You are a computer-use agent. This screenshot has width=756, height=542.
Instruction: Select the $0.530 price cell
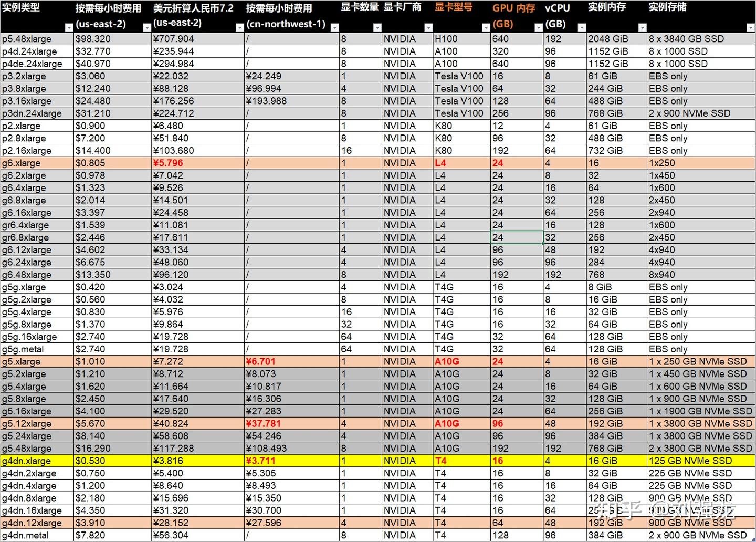click(x=113, y=461)
